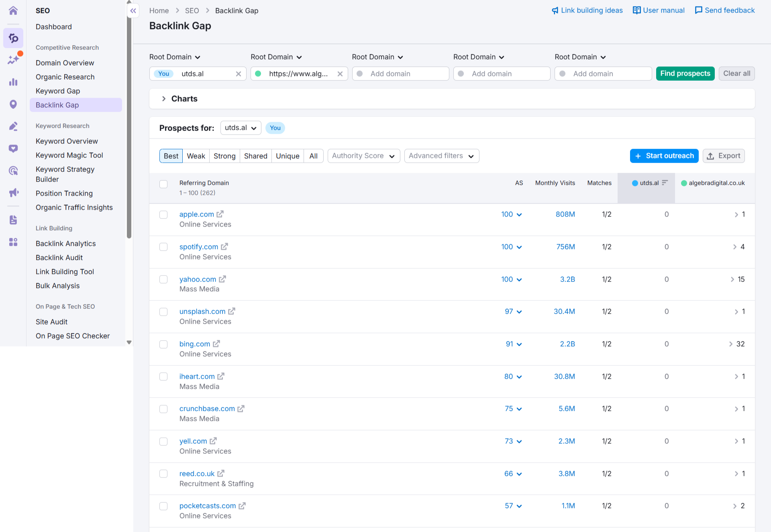Open the Prospects for utds.al dropdown

tap(241, 128)
